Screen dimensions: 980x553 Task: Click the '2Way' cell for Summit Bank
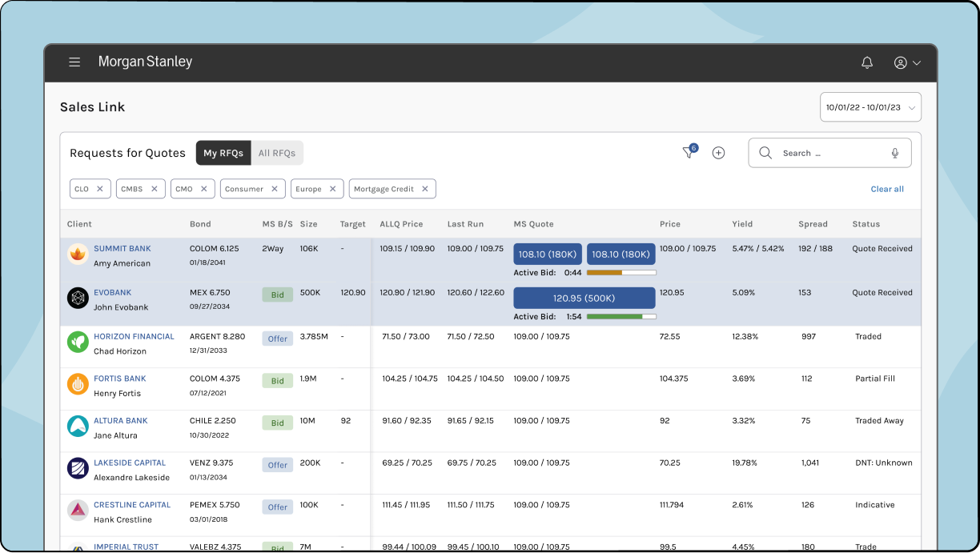(x=273, y=249)
